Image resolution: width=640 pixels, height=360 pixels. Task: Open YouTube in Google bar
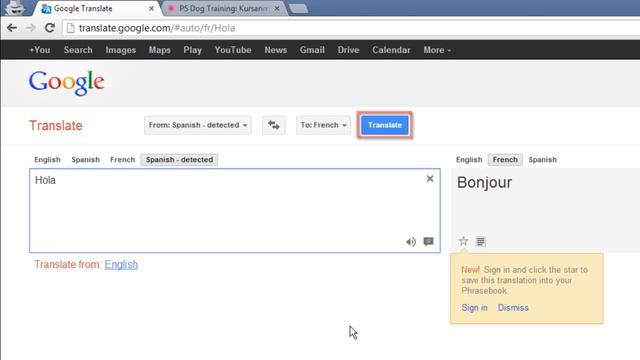[x=233, y=50]
